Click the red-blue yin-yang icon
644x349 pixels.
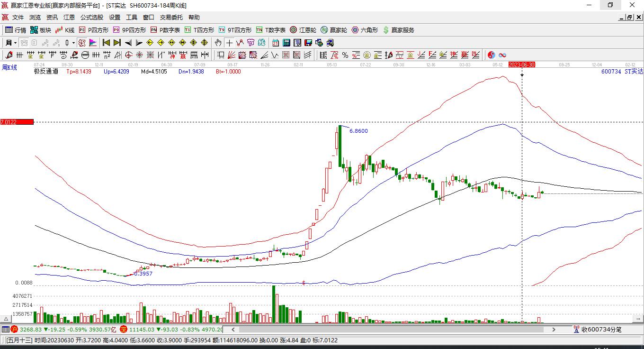[492, 55]
